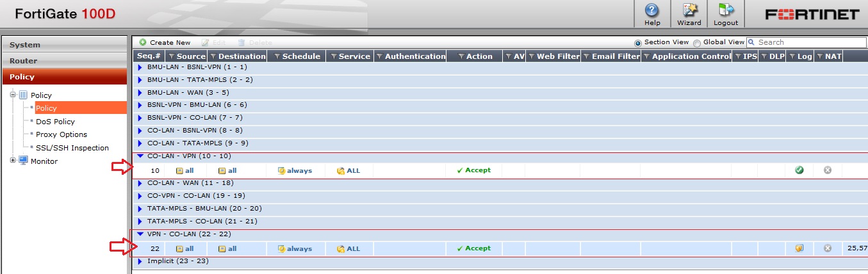Expand the BMU-LAN - WAN (3 - 5) section
The height and width of the screenshot is (274, 868).
140,93
